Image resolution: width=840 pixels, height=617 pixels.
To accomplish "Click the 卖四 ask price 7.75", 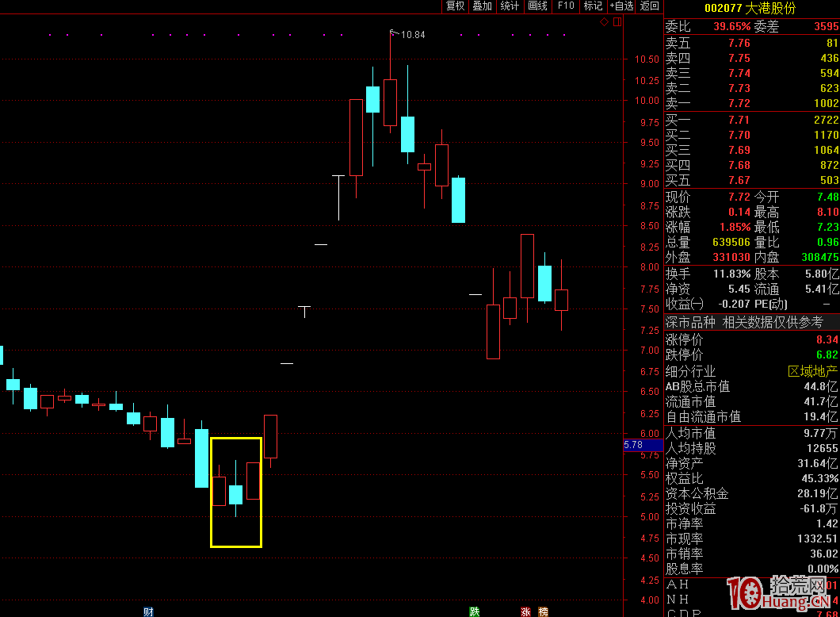I will [739, 58].
